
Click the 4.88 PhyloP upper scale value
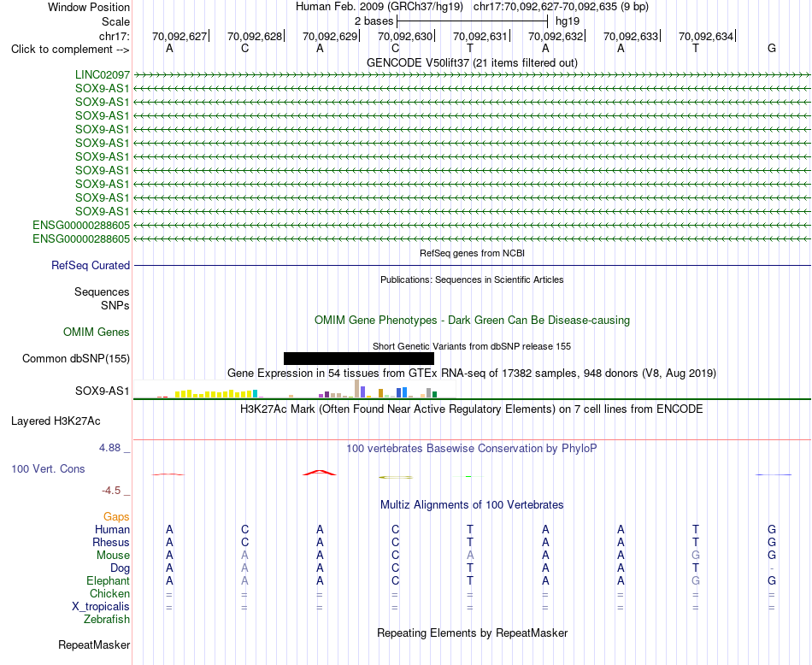pyautogui.click(x=109, y=448)
